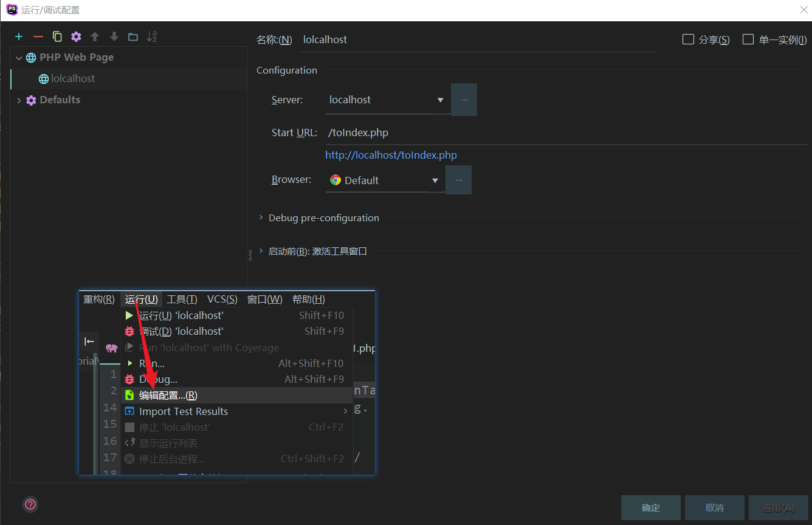Open browser settings with the ellipsis button

pos(459,180)
